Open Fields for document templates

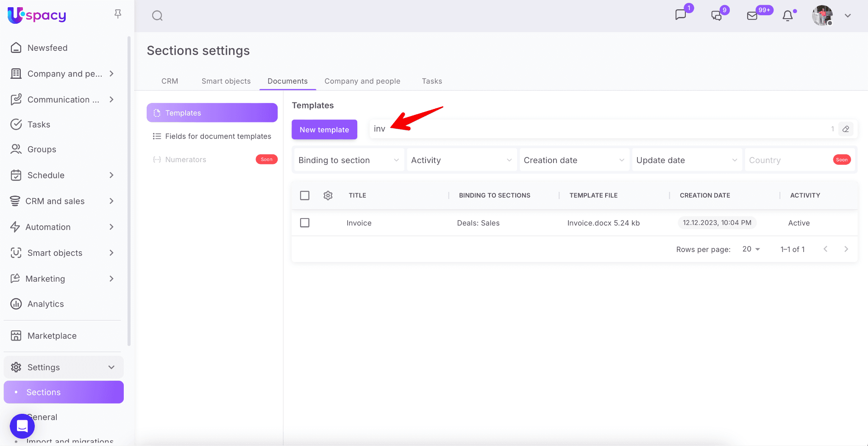pyautogui.click(x=218, y=136)
